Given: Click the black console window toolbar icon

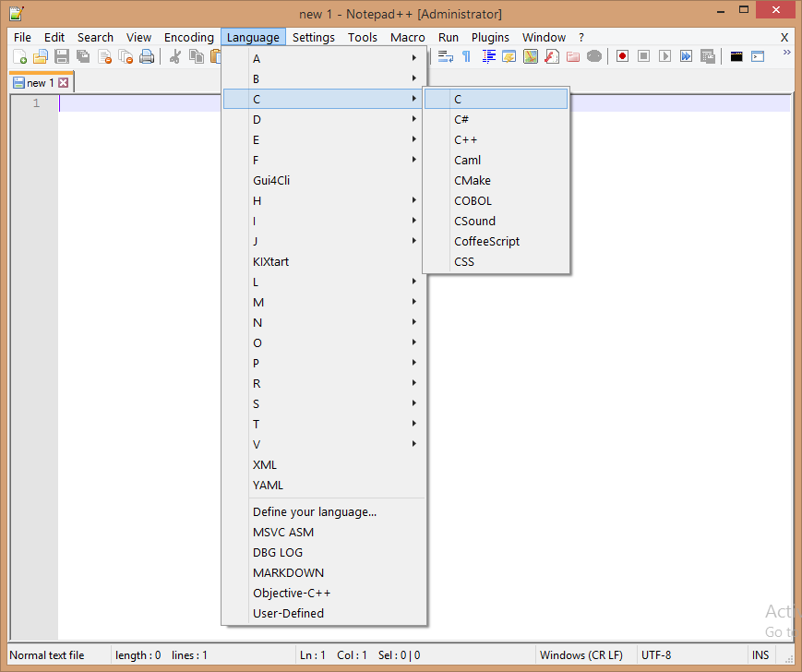Looking at the screenshot, I should [x=736, y=56].
